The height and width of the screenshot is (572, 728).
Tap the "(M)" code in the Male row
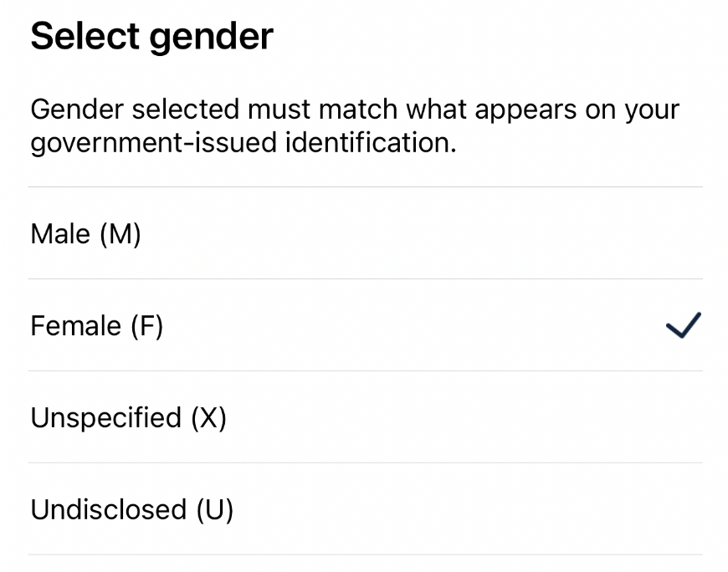click(120, 234)
